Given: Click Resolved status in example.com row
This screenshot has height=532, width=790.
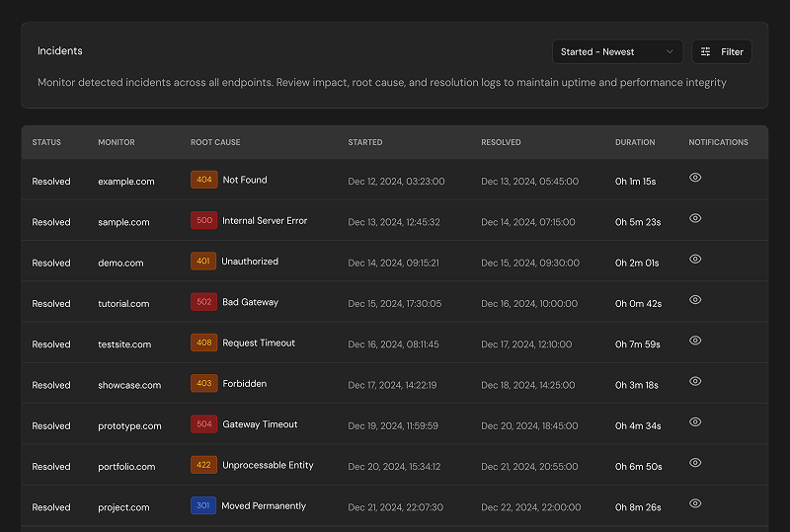Looking at the screenshot, I should pyautogui.click(x=51, y=182).
